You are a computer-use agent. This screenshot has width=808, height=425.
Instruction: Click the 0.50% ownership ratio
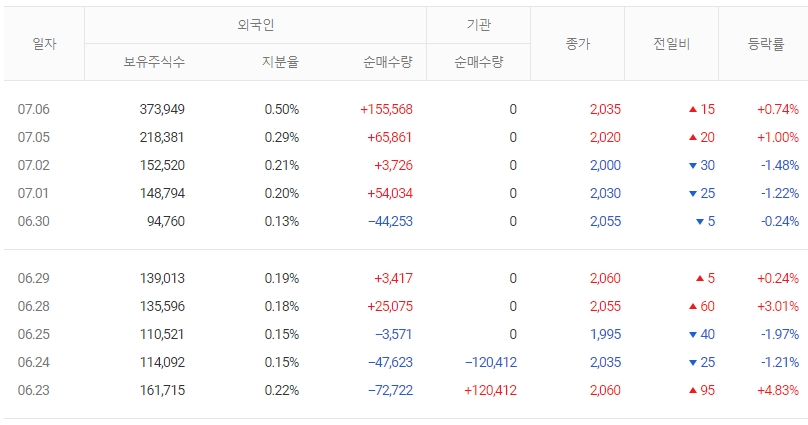coord(281,109)
